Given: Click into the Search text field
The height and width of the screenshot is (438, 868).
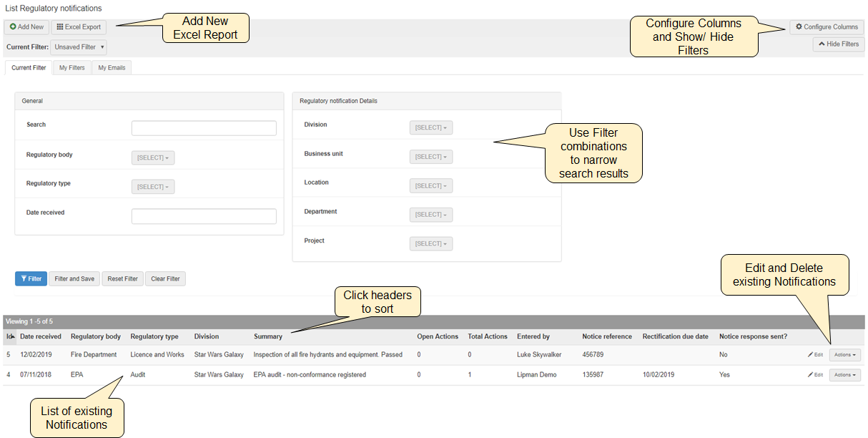Looking at the screenshot, I should pyautogui.click(x=204, y=128).
